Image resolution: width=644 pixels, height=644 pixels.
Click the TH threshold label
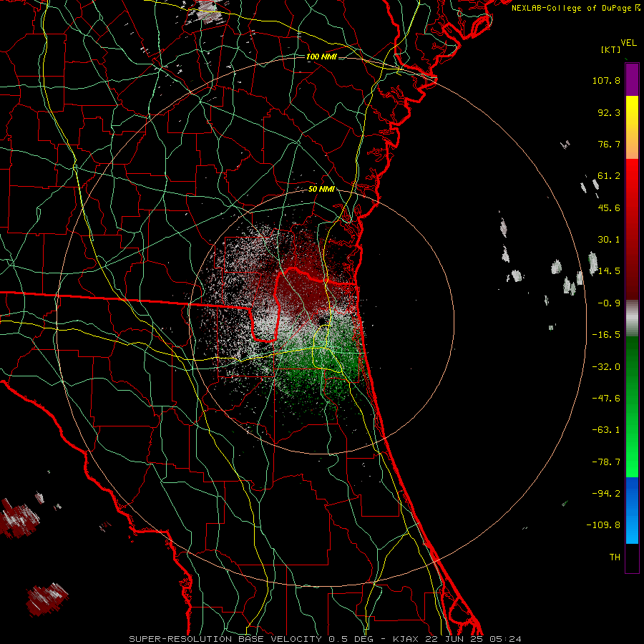click(x=615, y=557)
